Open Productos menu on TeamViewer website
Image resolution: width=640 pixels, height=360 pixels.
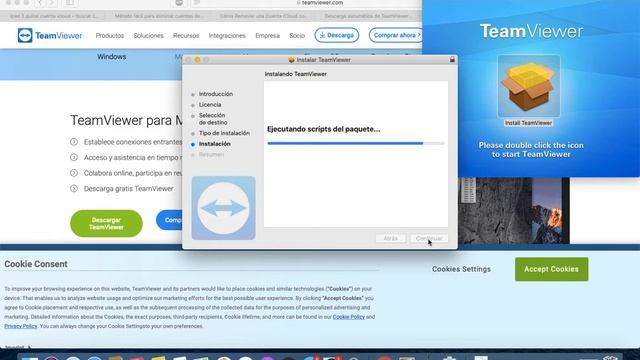109,36
